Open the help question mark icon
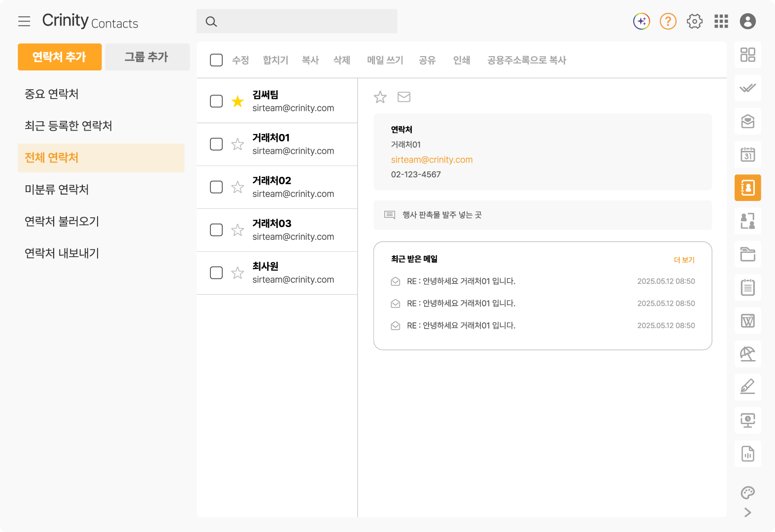 tap(668, 21)
